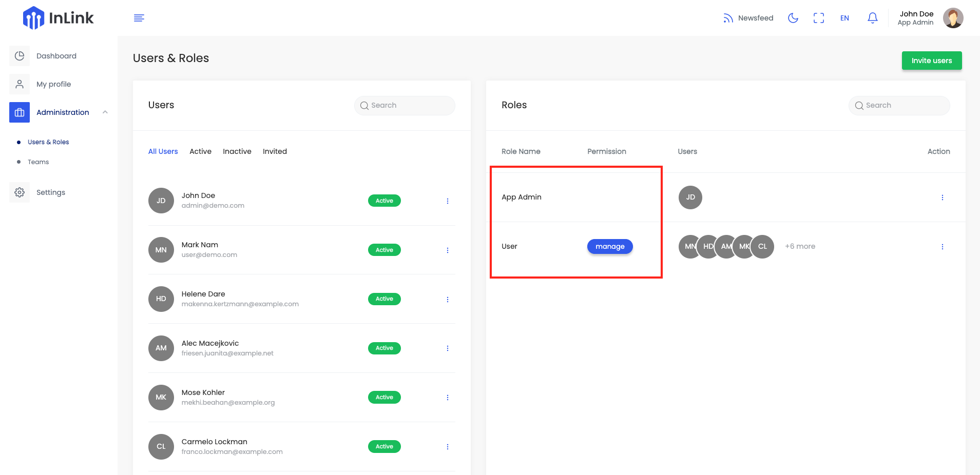The height and width of the screenshot is (475, 980).
Task: Collapse the sidebar with the hamburger icon
Action: tap(139, 17)
